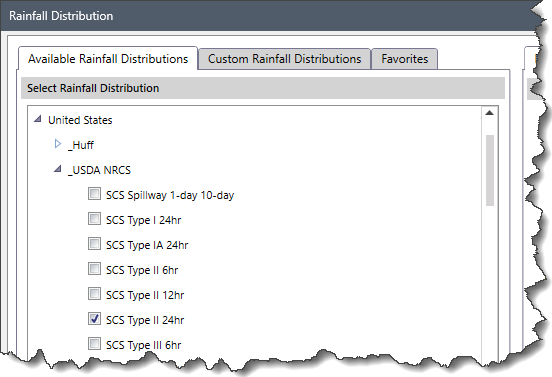The image size is (552, 377).
Task: Open the Favorites tab
Action: tap(404, 59)
